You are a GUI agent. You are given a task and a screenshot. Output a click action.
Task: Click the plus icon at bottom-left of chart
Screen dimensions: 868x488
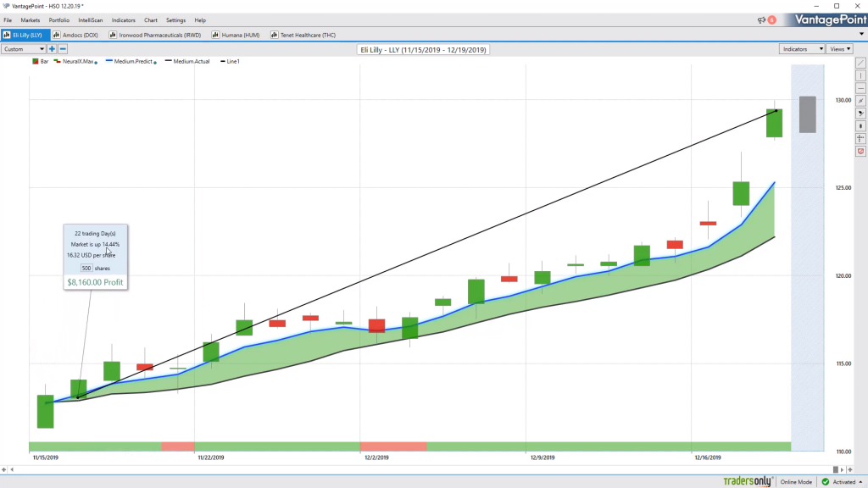pos(4,469)
